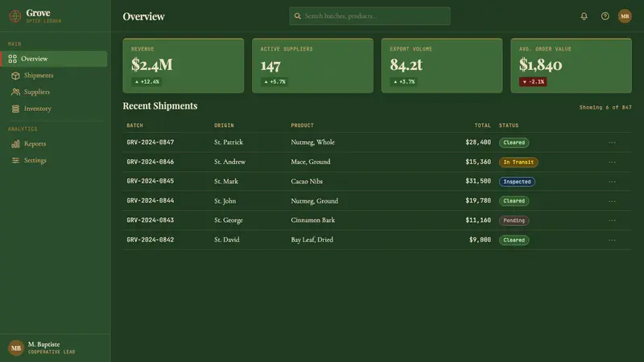Click the search magnifier icon
Screen dimensions: 644x362
(x=297, y=16)
